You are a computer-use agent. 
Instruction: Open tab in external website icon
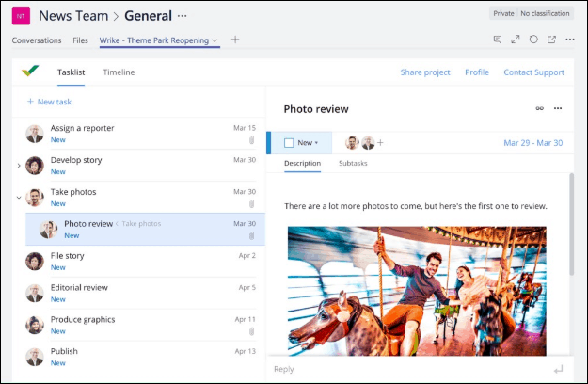coord(551,40)
